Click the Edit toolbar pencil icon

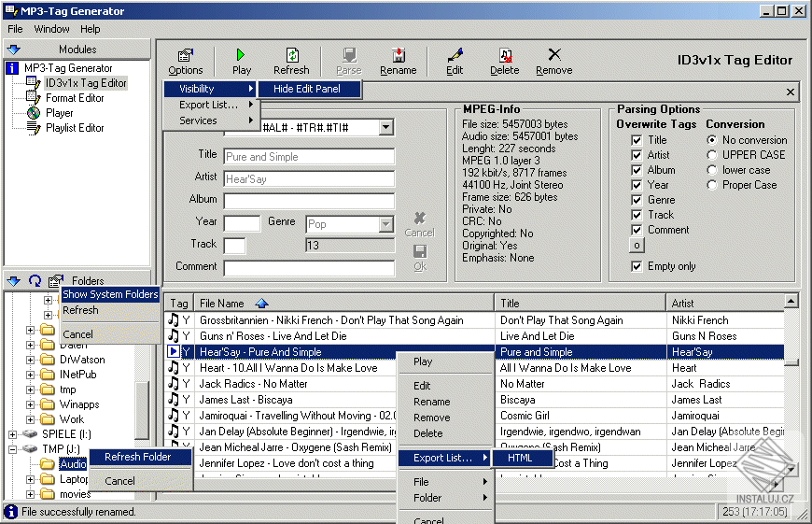pos(455,54)
